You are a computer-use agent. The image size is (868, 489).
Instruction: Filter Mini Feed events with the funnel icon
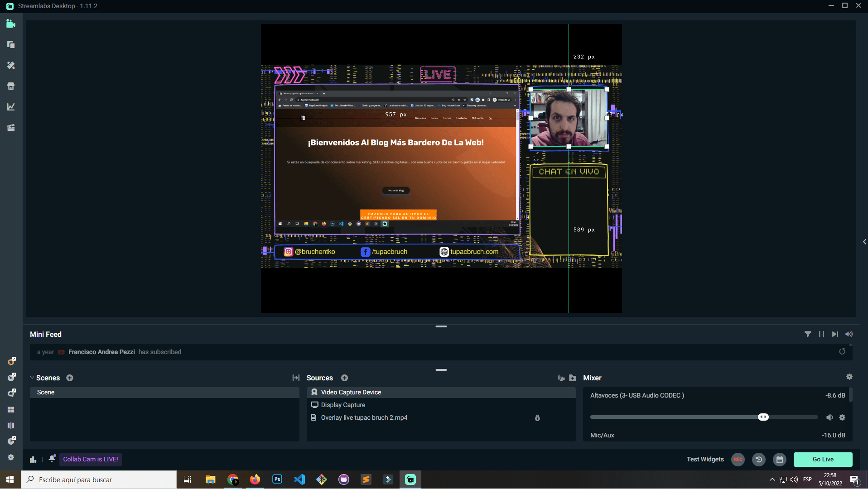(808, 334)
